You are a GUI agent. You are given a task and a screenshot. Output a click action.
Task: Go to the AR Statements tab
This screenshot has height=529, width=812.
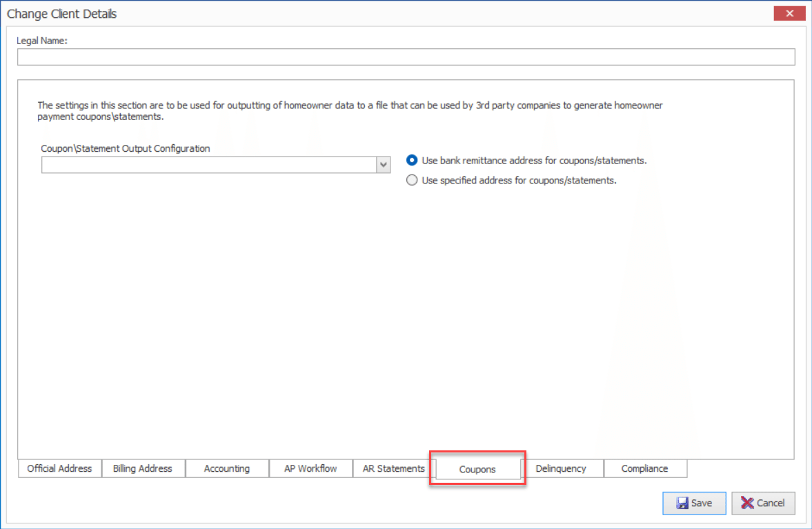(393, 468)
